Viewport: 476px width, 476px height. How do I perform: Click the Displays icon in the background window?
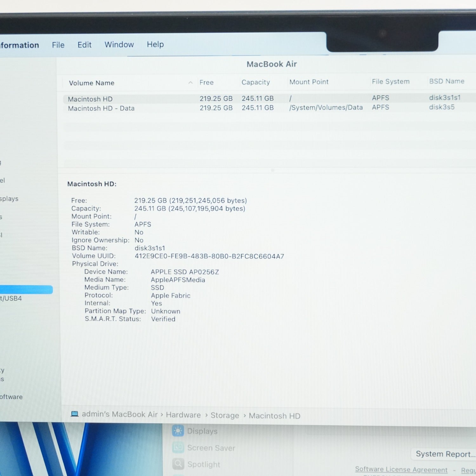(x=178, y=431)
